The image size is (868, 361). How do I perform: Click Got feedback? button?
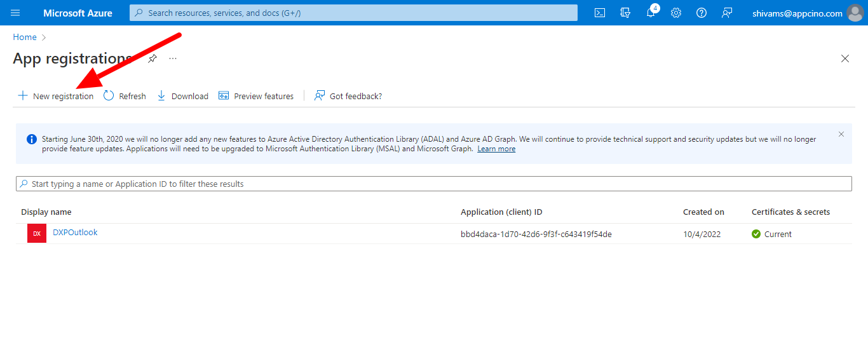click(349, 96)
